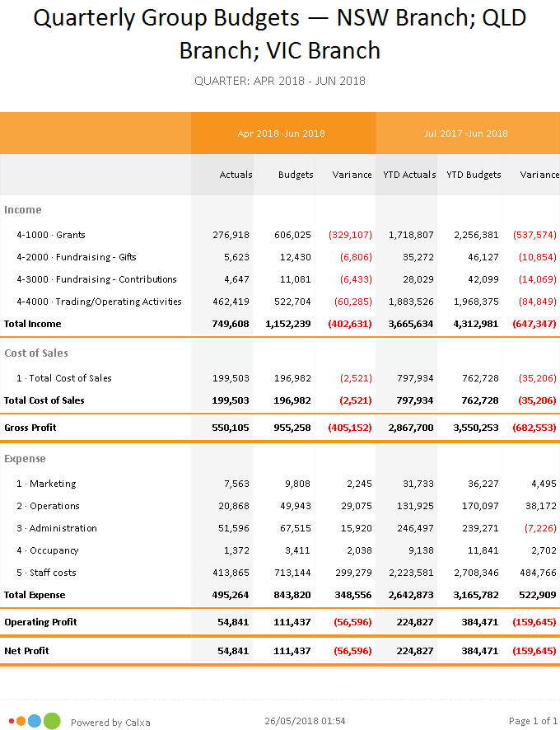The width and height of the screenshot is (560, 730).
Task: Click the '4-1000 · Grants' account row label
Action: pos(51,235)
